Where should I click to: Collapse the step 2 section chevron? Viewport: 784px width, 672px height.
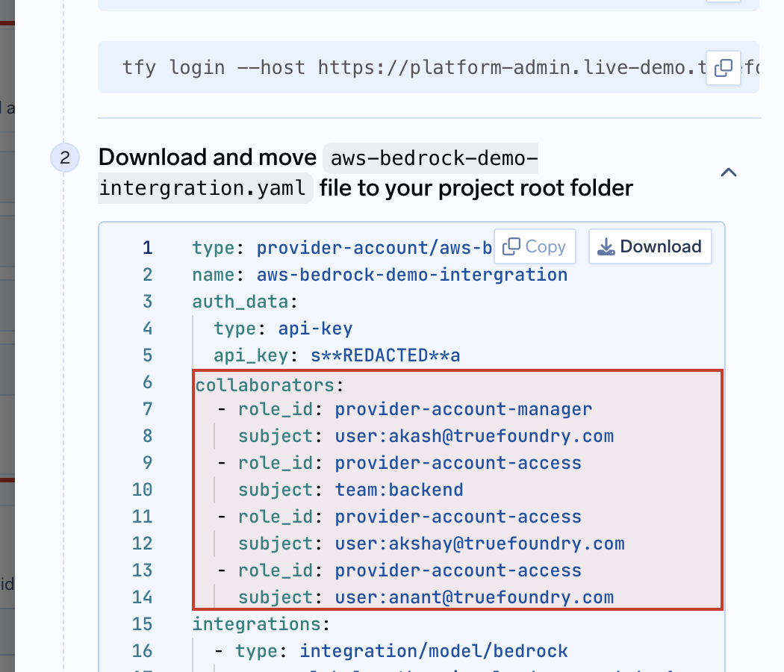(729, 172)
